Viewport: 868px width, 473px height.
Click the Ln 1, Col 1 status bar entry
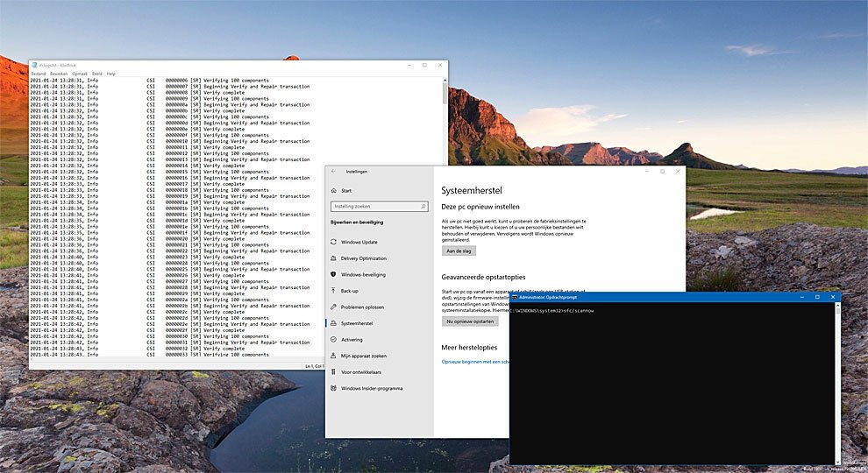(x=314, y=366)
